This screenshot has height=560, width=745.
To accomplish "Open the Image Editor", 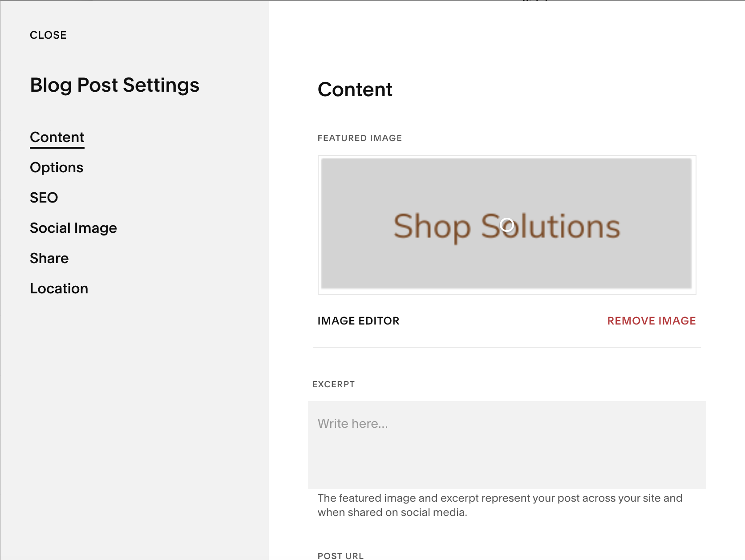I will tap(358, 321).
